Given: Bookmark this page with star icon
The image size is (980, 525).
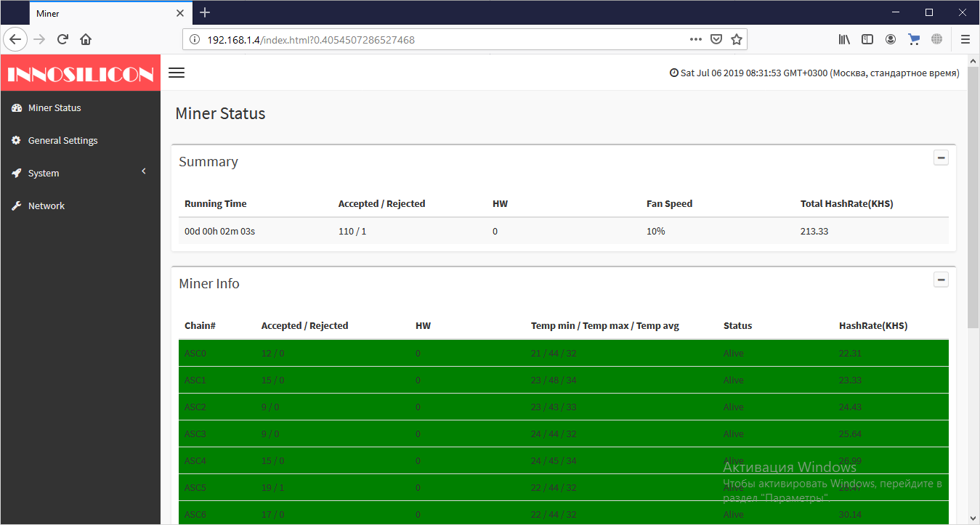Looking at the screenshot, I should 736,39.
